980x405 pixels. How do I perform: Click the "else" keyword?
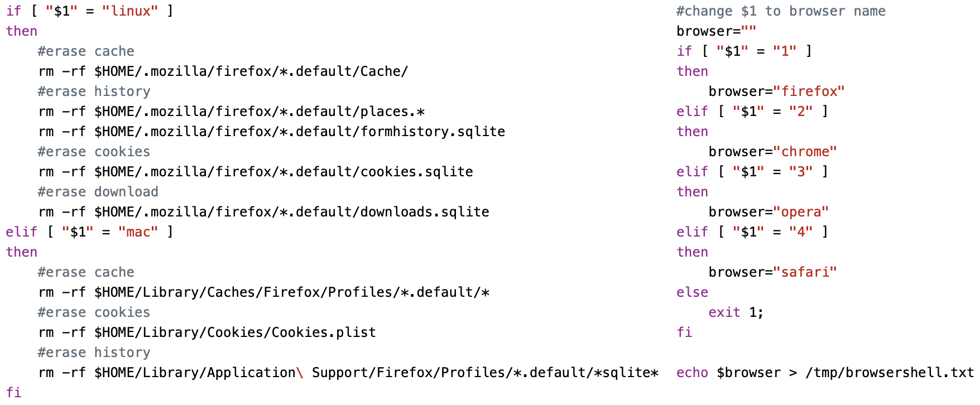pos(692,292)
